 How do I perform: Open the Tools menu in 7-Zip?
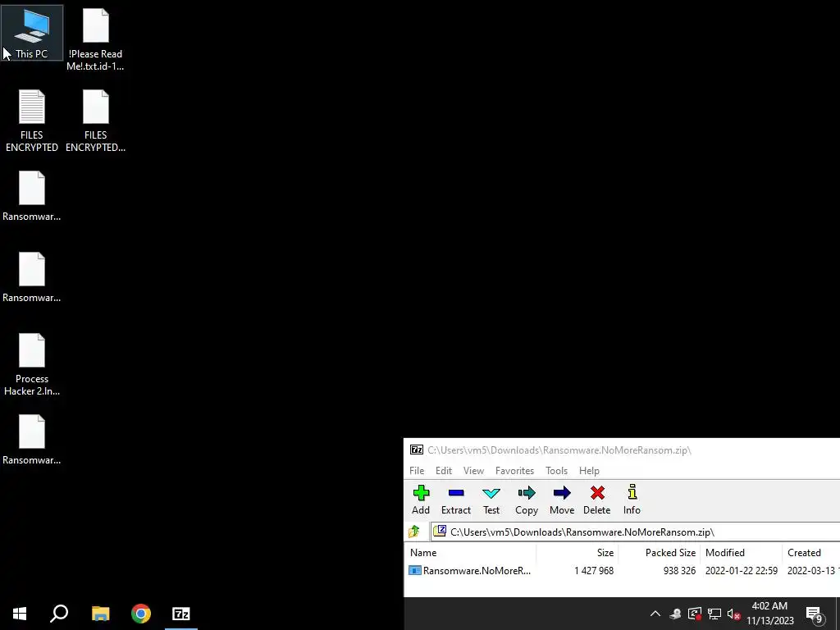point(557,470)
